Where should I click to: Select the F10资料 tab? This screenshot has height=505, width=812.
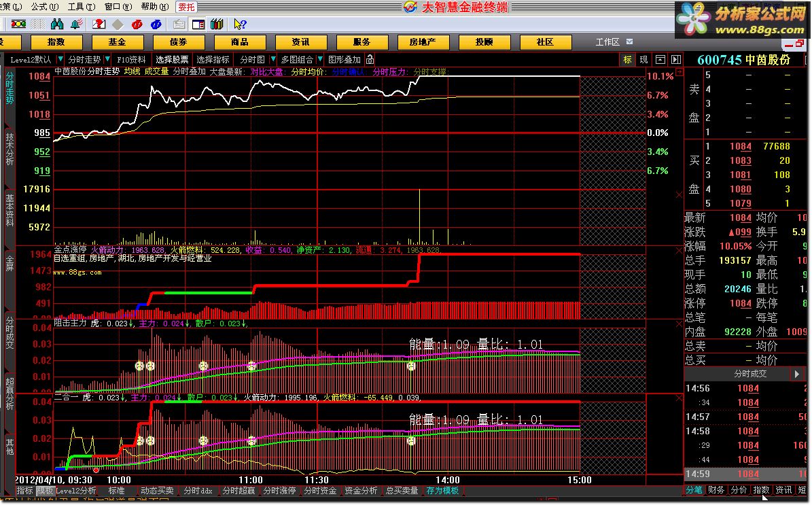(x=132, y=60)
